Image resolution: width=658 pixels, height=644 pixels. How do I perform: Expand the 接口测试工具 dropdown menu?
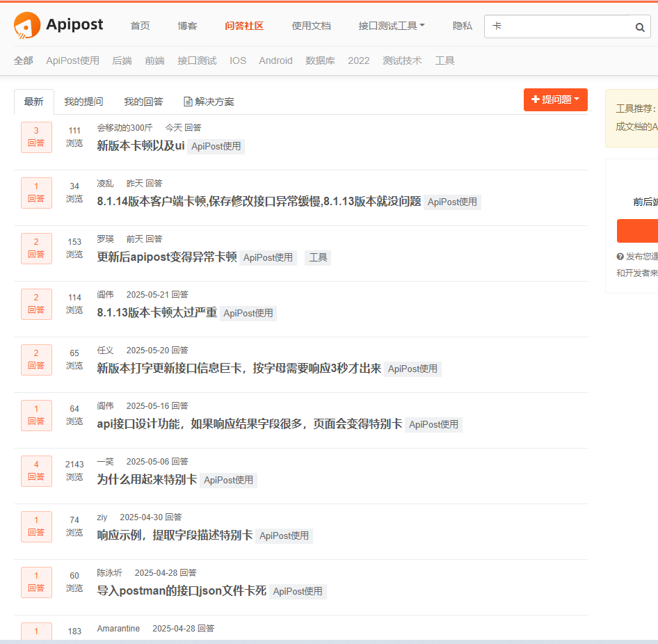point(391,26)
